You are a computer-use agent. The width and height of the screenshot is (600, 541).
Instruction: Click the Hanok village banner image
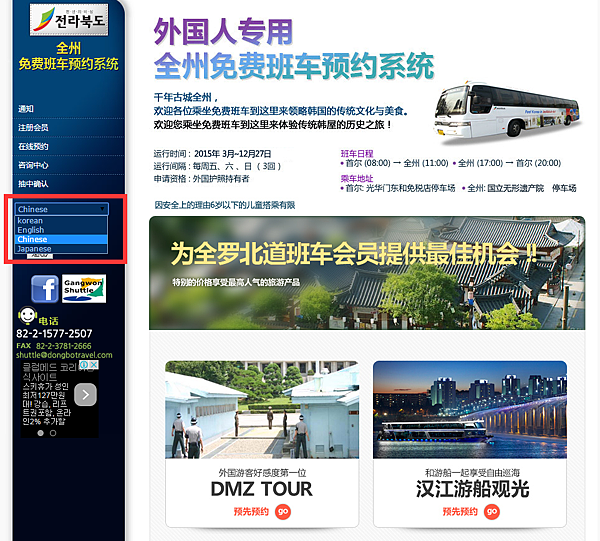[x=367, y=273]
